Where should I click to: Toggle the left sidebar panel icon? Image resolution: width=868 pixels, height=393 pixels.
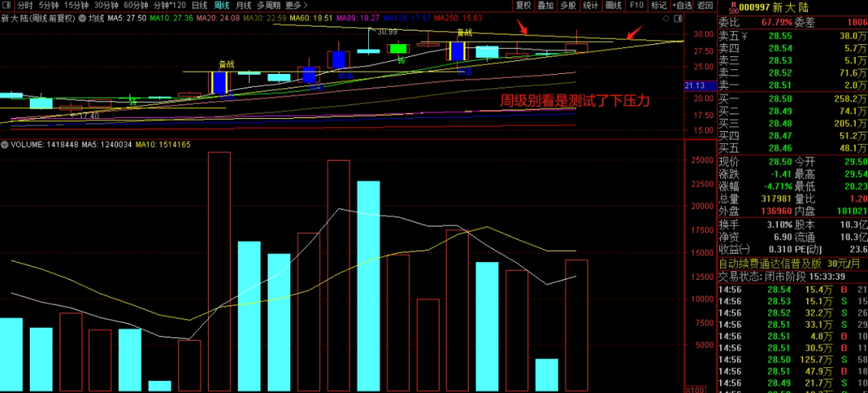point(6,6)
